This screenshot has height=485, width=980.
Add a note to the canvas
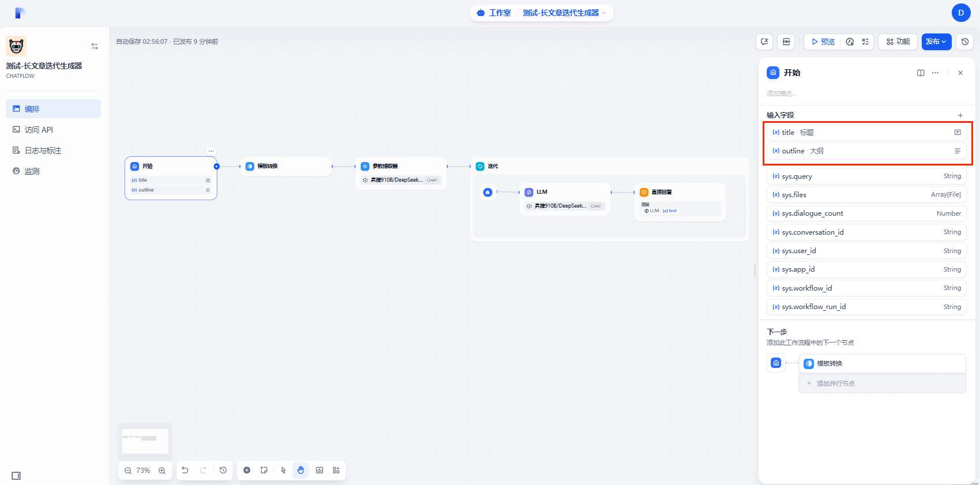(x=264, y=471)
